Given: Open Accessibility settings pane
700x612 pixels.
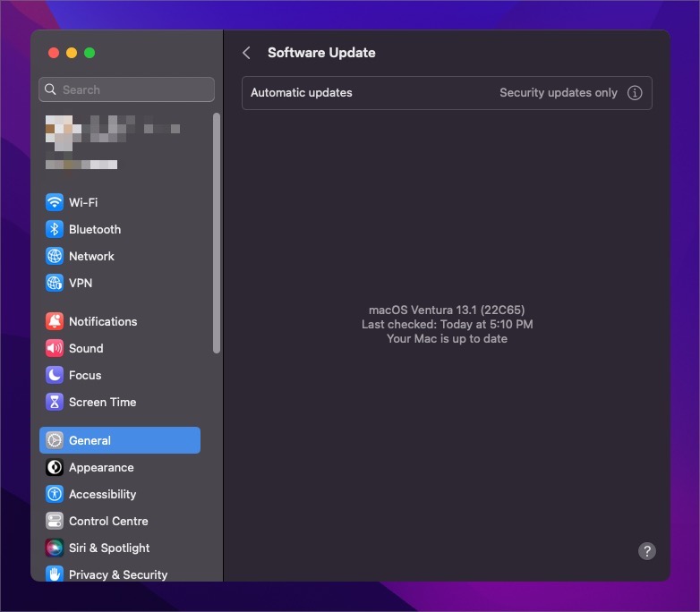Looking at the screenshot, I should tap(102, 494).
